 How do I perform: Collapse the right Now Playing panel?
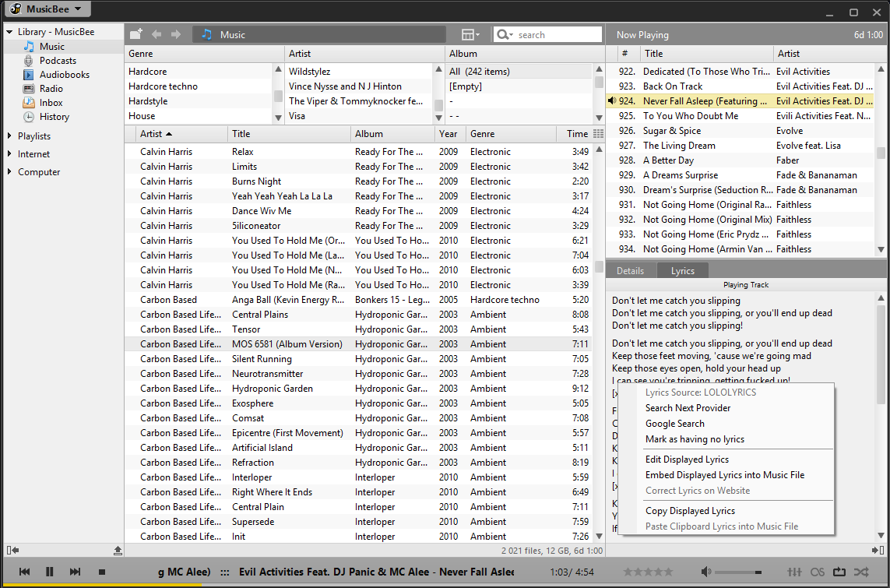[878, 550]
